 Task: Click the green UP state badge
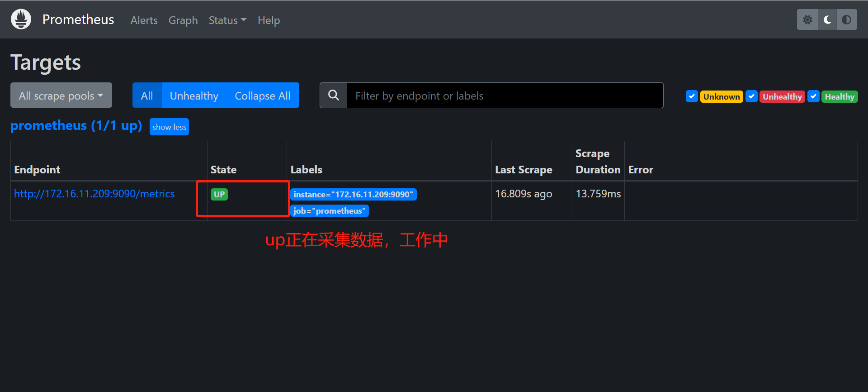[219, 194]
